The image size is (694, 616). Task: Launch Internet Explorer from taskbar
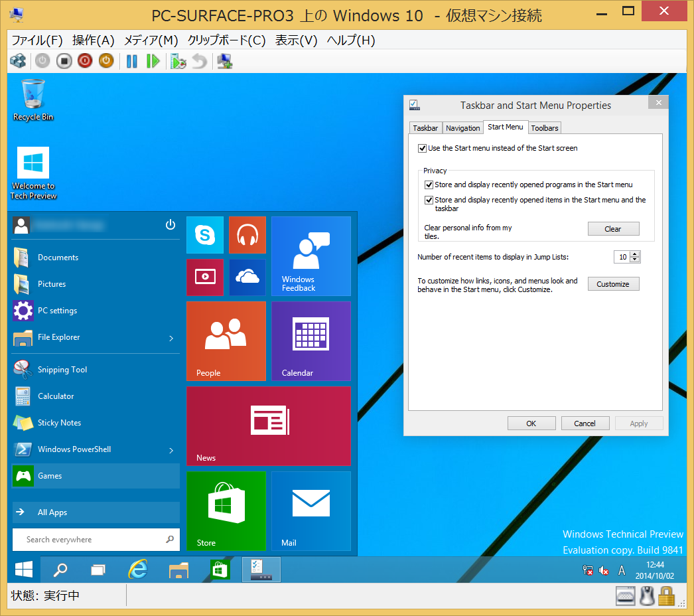[x=137, y=570]
